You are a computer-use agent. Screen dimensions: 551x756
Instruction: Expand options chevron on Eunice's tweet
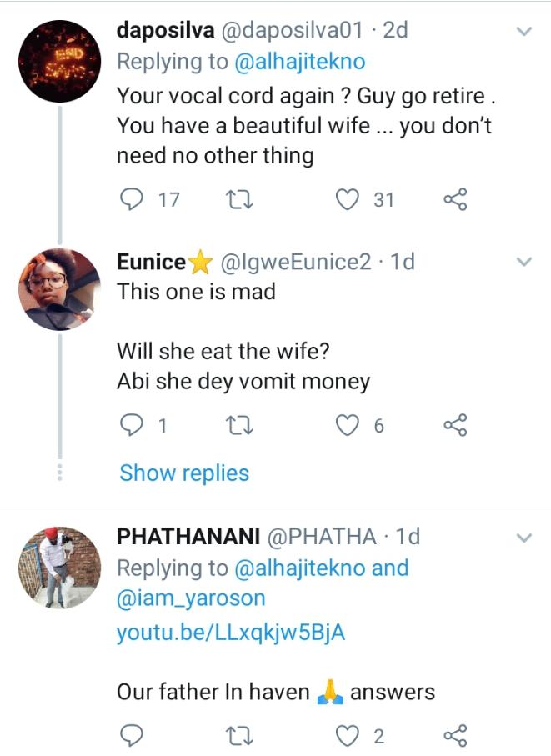(x=523, y=263)
